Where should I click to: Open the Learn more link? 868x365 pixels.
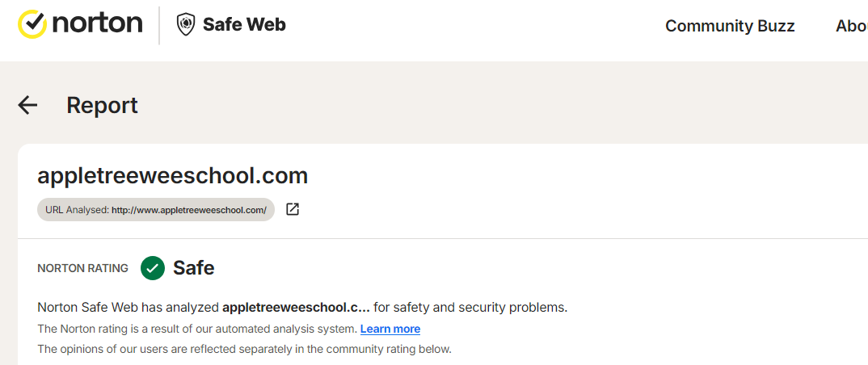pyautogui.click(x=390, y=329)
